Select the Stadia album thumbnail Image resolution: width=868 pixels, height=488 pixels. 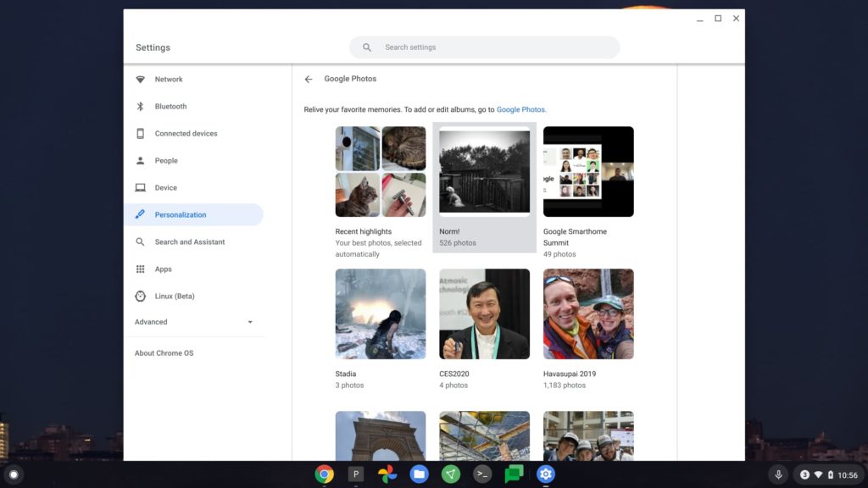[381, 314]
